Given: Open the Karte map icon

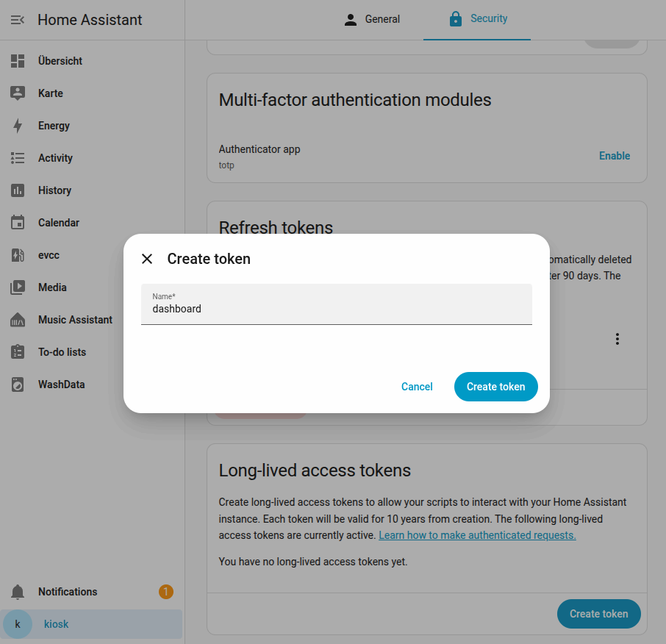Looking at the screenshot, I should pyautogui.click(x=18, y=93).
